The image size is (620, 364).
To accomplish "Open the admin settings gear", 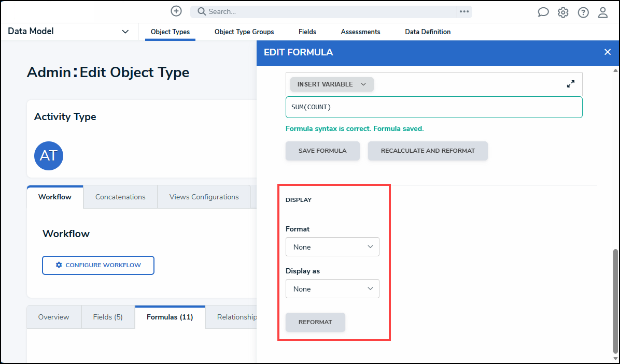I will (563, 12).
